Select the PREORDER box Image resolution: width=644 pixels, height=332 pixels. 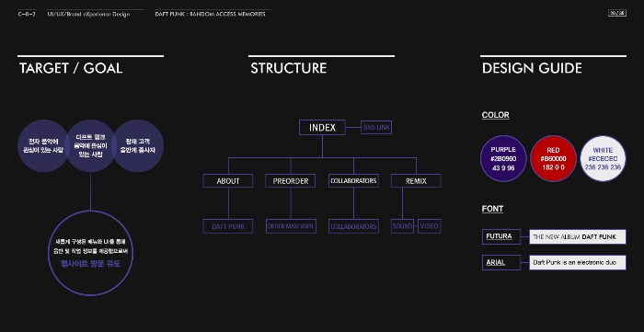[x=291, y=181]
